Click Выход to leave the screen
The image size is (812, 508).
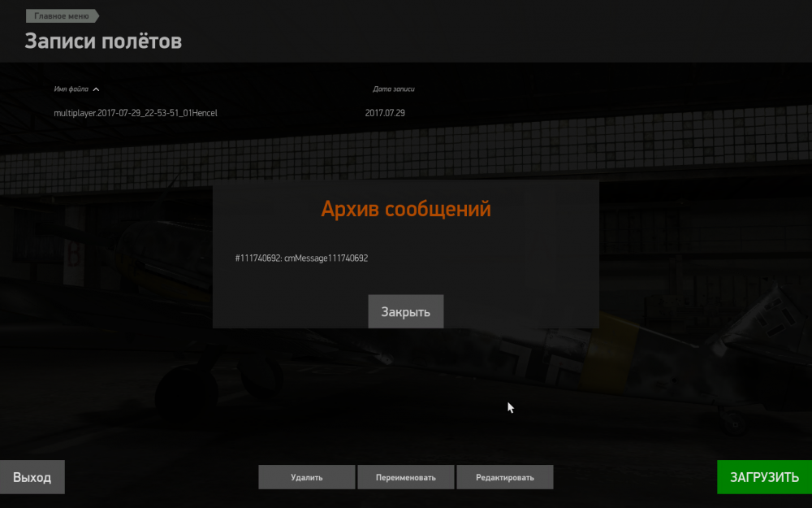pos(32,477)
